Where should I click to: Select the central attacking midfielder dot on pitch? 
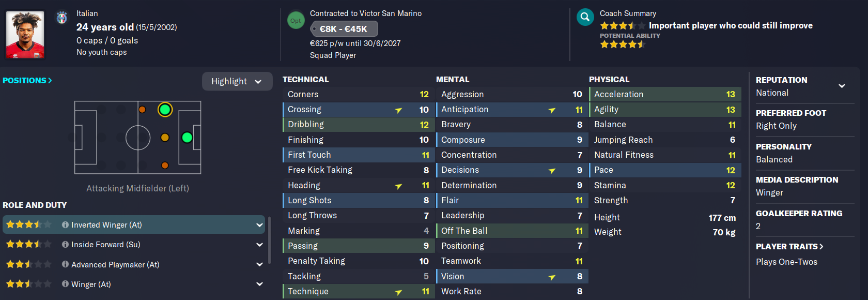pos(165,138)
